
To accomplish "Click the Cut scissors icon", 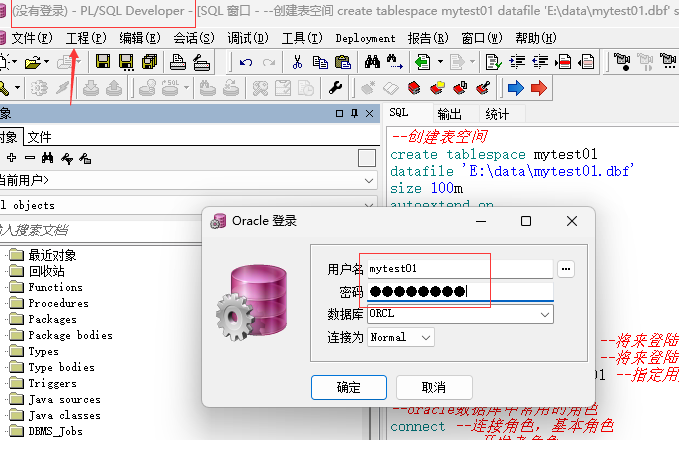I will (297, 62).
